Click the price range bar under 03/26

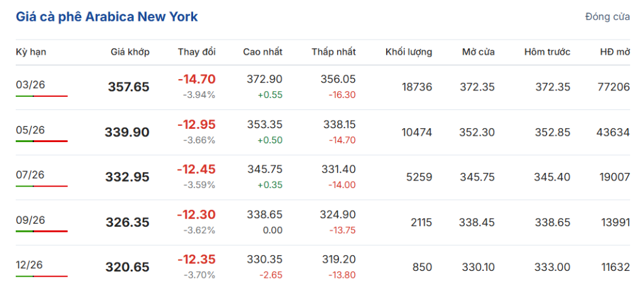coord(42,96)
